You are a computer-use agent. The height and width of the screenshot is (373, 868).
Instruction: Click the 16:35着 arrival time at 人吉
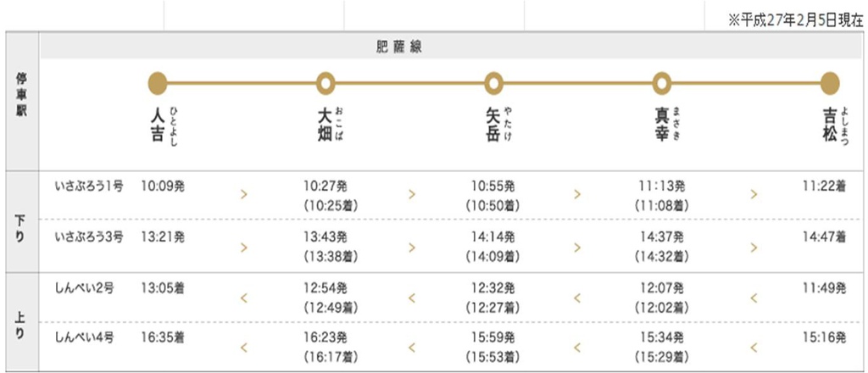[163, 337]
